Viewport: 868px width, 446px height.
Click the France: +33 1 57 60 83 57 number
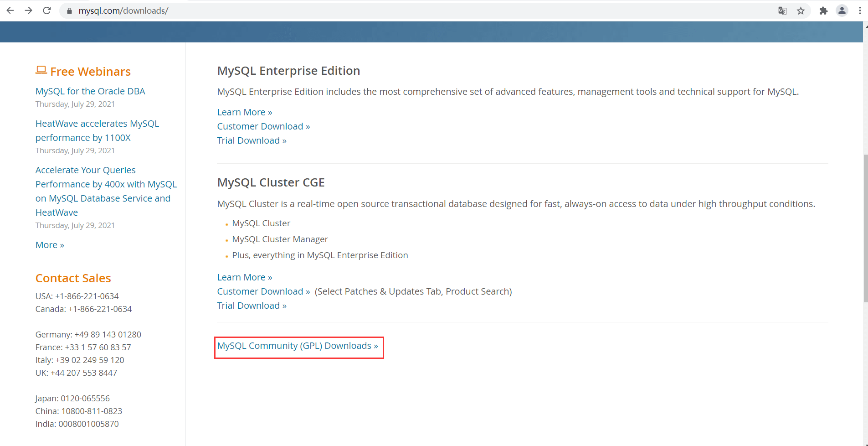tap(83, 347)
